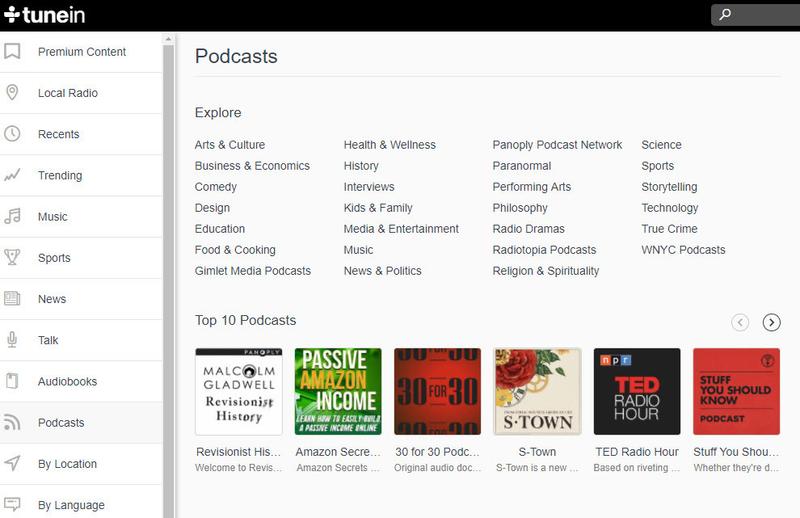The height and width of the screenshot is (518, 800).
Task: Open Local Radio section
Action: coord(68,93)
